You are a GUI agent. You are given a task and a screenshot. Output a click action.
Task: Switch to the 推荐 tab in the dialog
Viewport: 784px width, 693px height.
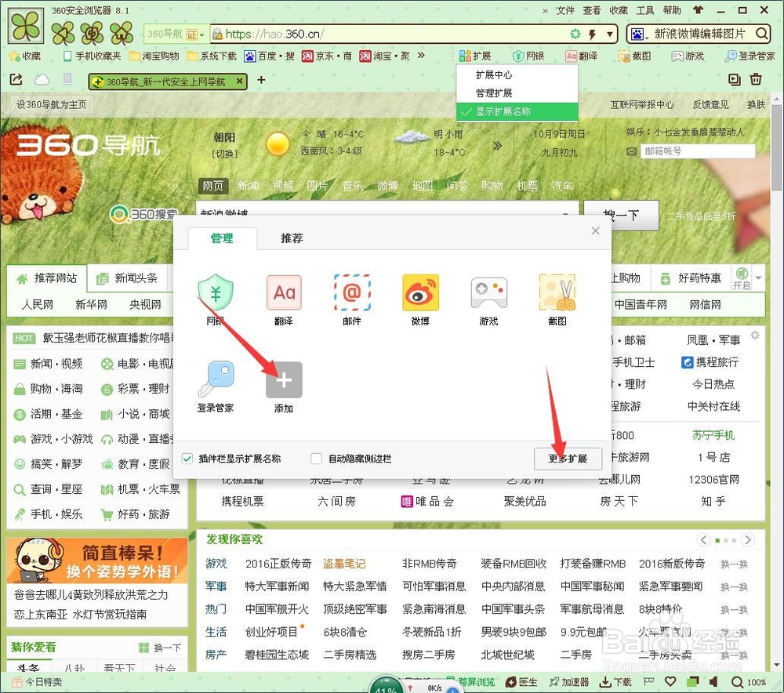pyautogui.click(x=292, y=239)
